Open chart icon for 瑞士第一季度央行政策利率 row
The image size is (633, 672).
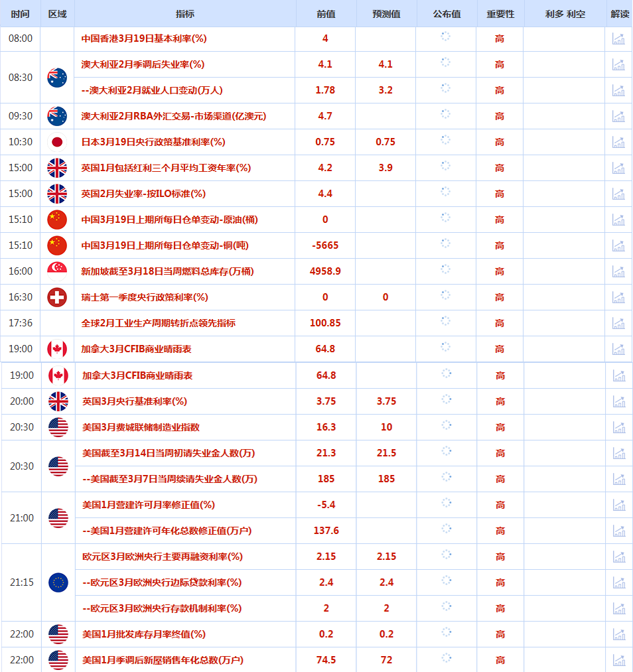618,297
